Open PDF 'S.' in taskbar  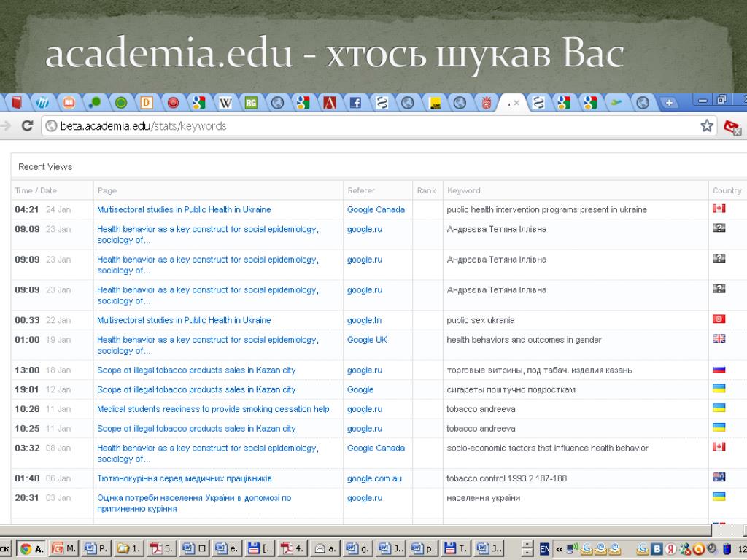(x=161, y=548)
